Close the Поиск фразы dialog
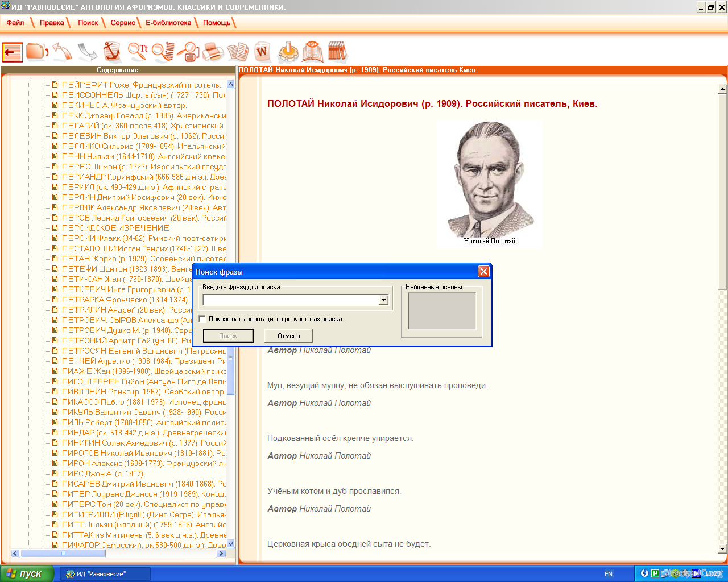The image size is (728, 582). 483,272
